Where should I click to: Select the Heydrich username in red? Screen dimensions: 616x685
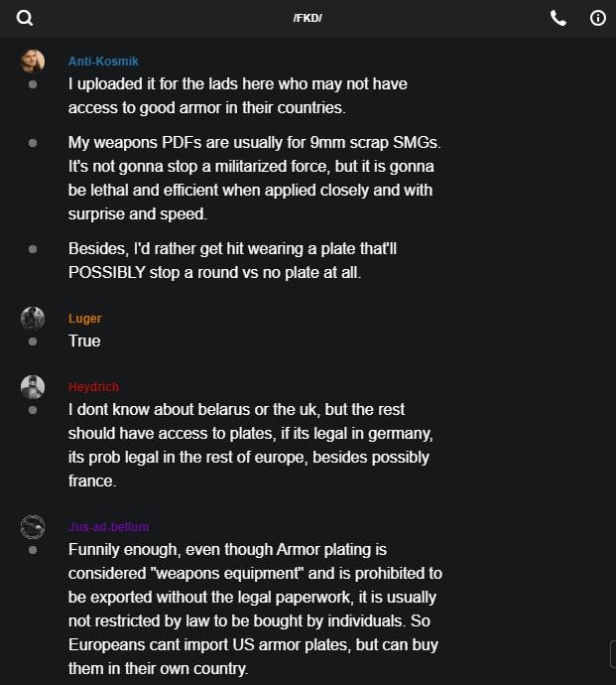coord(93,387)
